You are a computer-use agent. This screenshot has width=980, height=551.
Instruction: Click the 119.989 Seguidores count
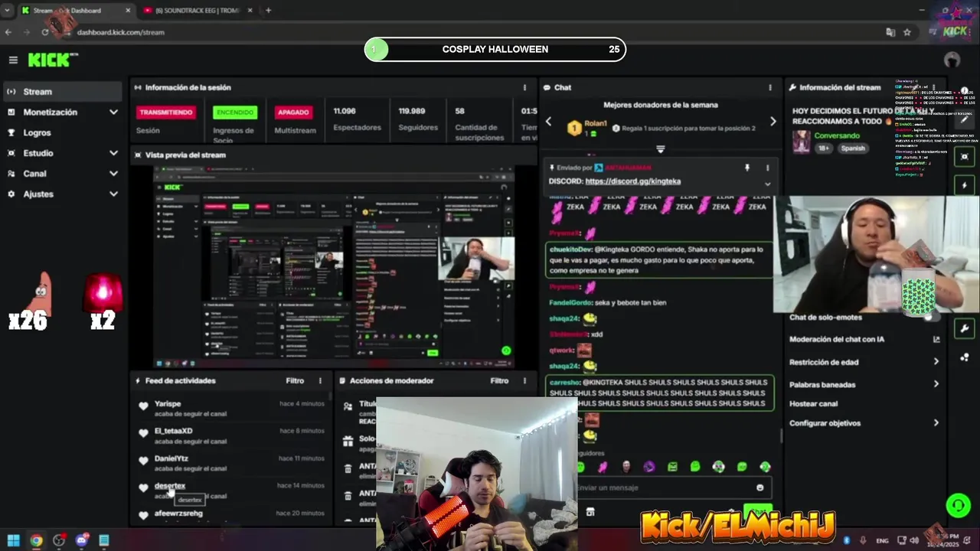tap(412, 111)
